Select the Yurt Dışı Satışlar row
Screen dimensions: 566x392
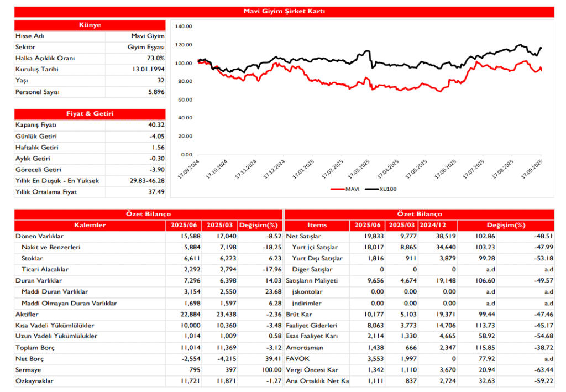pos(319,258)
